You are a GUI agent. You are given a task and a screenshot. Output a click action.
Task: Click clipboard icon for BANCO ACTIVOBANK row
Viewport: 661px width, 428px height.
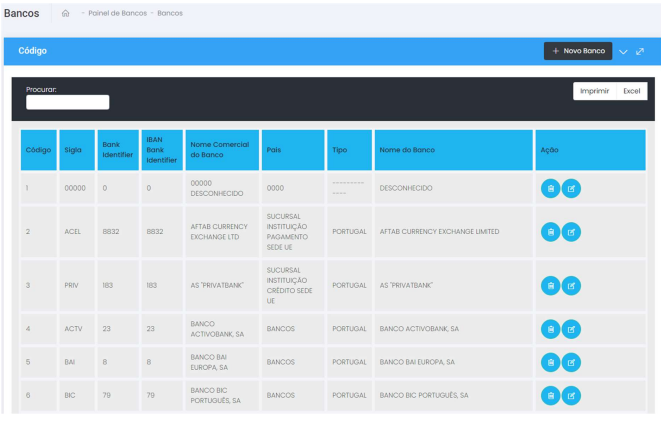[551, 329]
